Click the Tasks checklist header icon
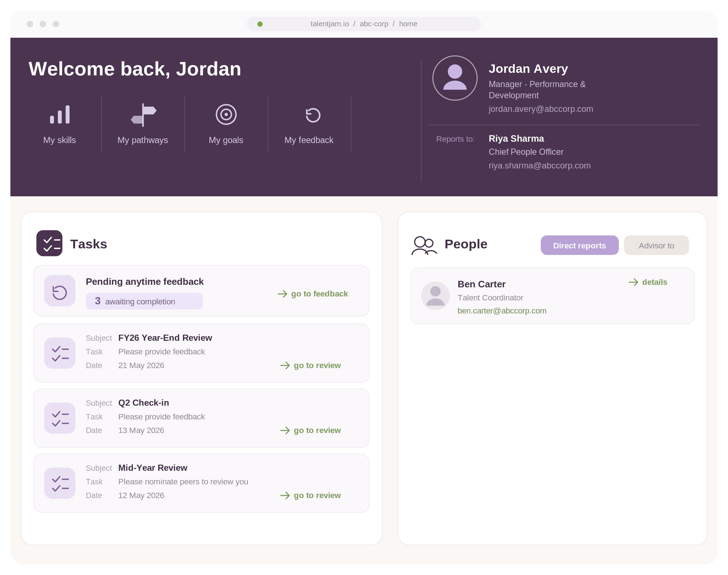The width and height of the screenshot is (728, 575). [50, 243]
